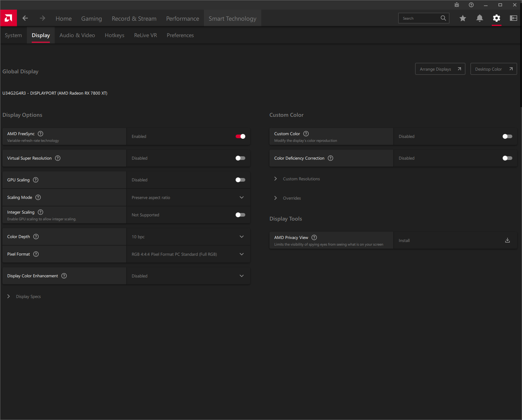Show help for Pixel Format
The height and width of the screenshot is (420, 522).
click(36, 254)
